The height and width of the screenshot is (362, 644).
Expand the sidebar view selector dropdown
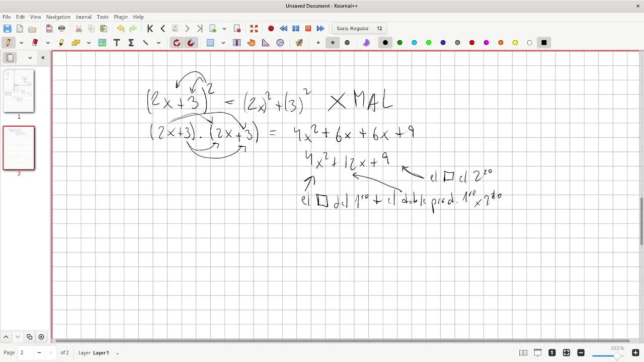30,58
